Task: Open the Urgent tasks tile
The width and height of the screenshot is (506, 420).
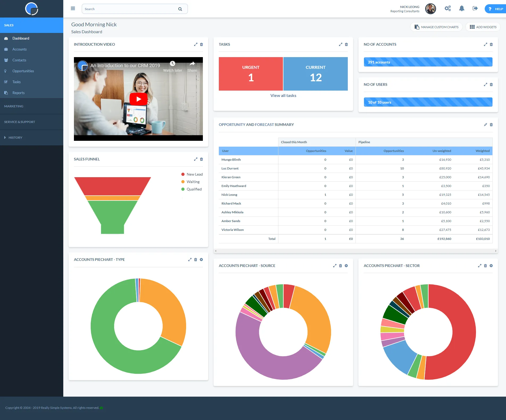Action: tap(251, 74)
